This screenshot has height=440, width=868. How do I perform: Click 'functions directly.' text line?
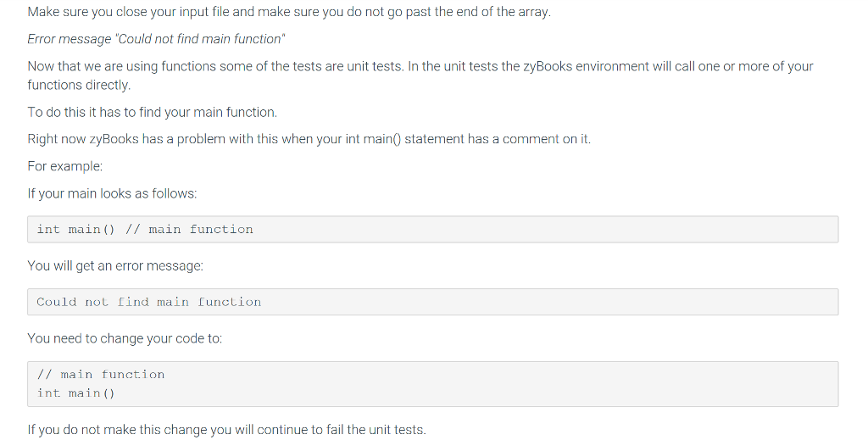pyautogui.click(x=79, y=86)
